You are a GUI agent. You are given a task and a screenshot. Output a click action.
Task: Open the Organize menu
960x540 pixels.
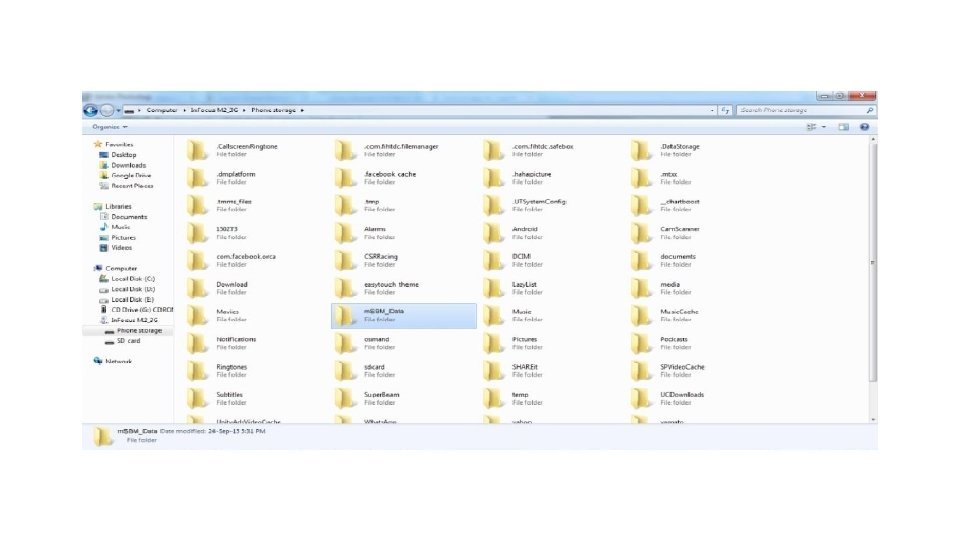pos(110,127)
